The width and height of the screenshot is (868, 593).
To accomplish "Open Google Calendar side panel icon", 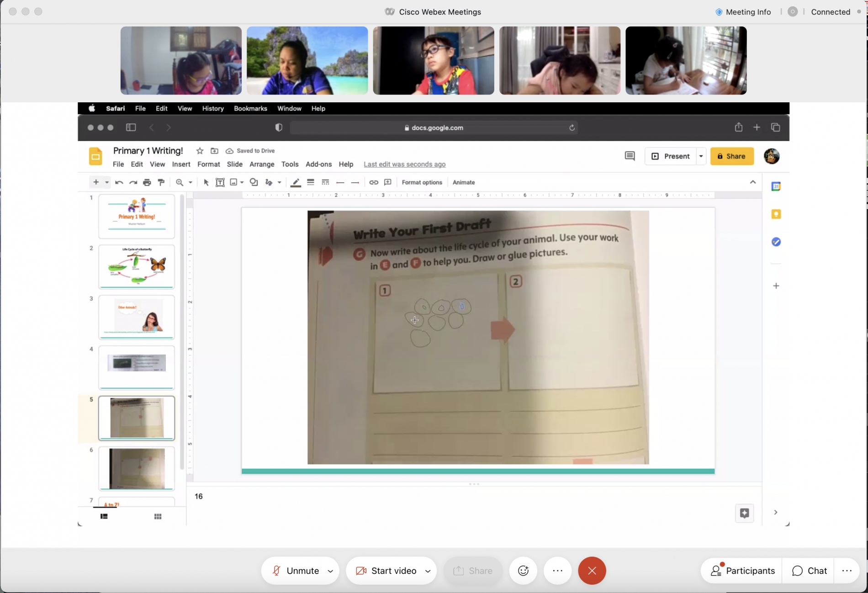I will [x=776, y=186].
